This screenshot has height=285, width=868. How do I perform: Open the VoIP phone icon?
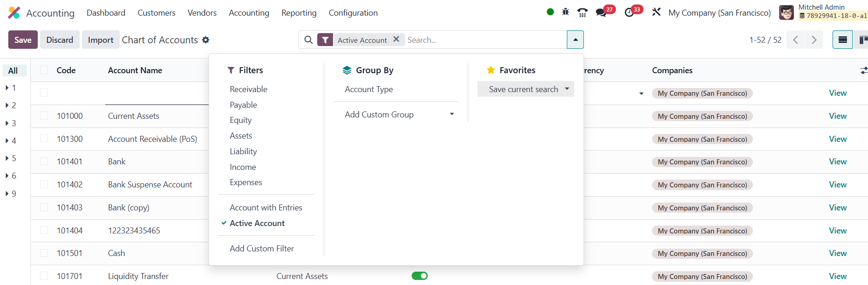tap(583, 12)
